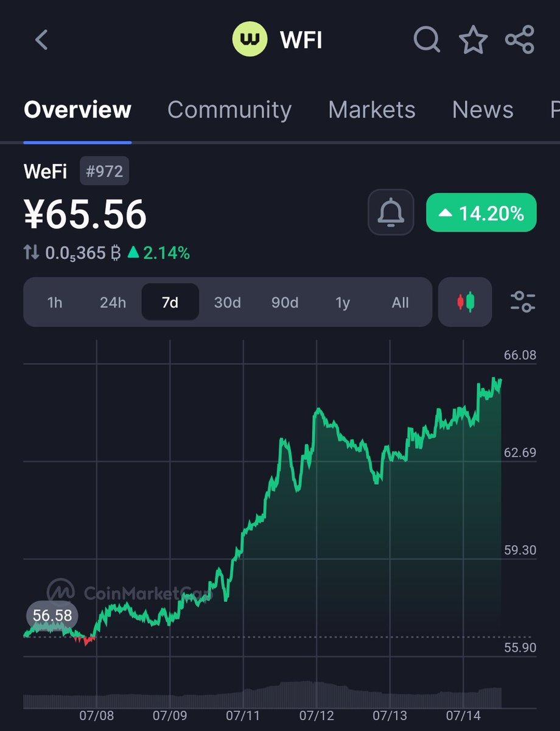560x731 pixels.
Task: Tap the 07/13 date label
Action: click(390, 716)
